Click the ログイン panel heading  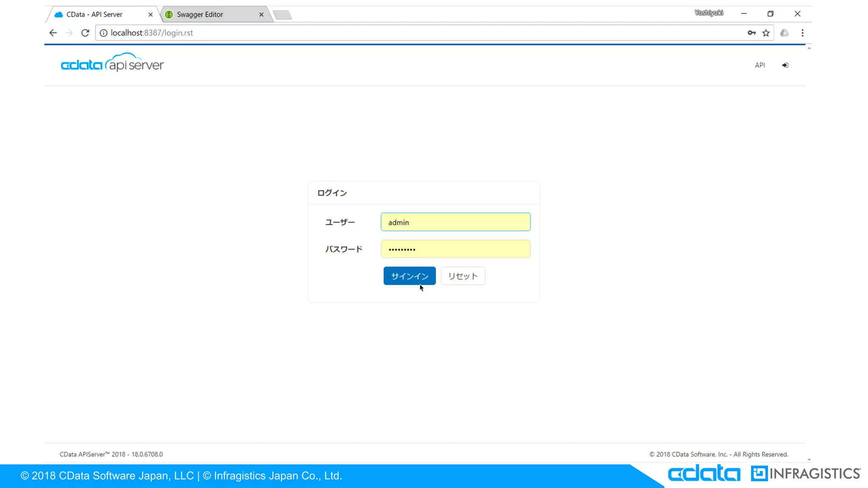point(332,193)
